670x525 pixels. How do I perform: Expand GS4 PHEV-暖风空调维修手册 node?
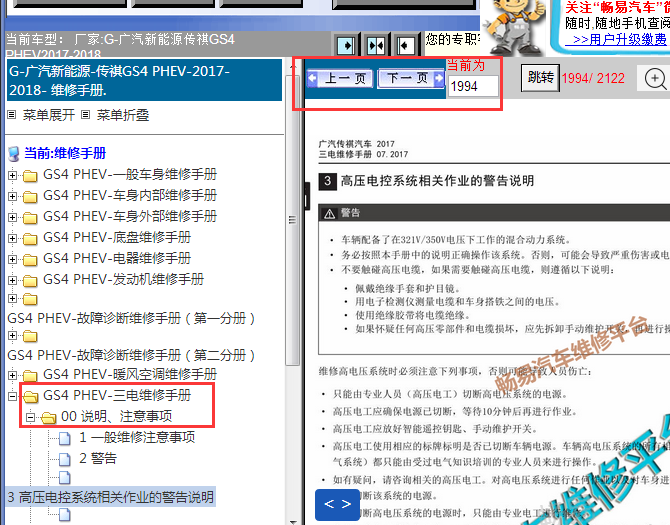12,375
